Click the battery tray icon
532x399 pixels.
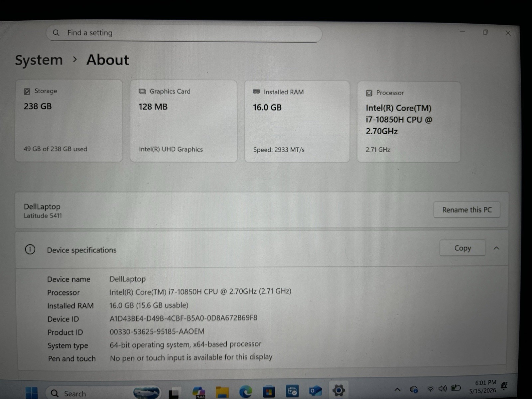click(x=456, y=388)
